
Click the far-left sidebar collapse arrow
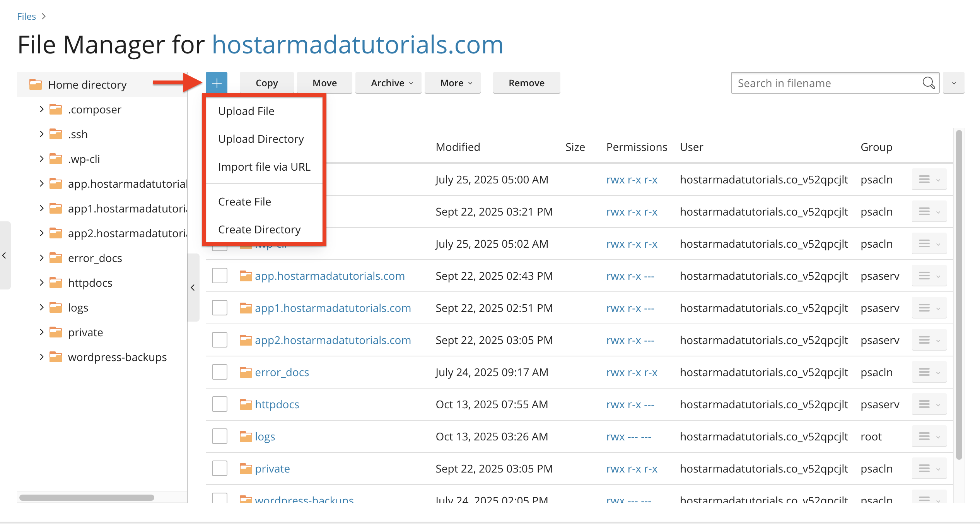tap(5, 255)
